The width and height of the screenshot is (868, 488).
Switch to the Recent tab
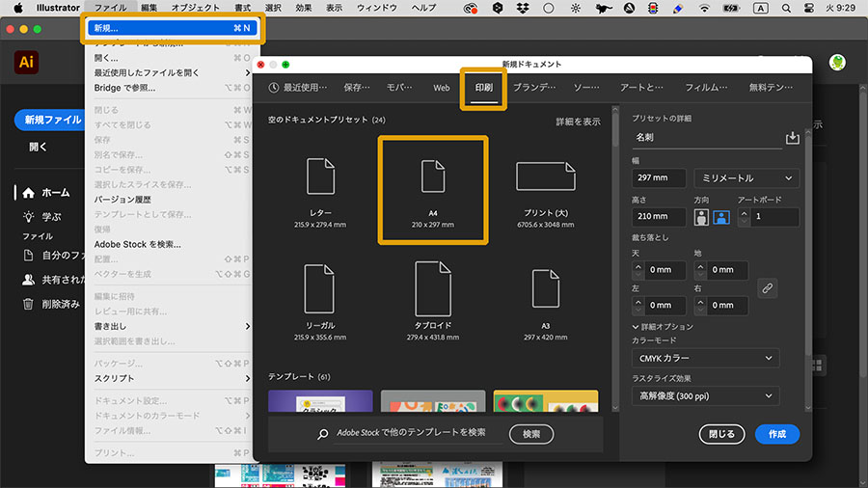298,88
